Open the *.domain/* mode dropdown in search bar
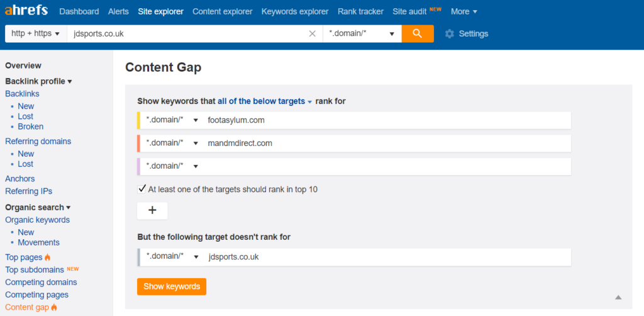The image size is (644, 316). pos(362,34)
